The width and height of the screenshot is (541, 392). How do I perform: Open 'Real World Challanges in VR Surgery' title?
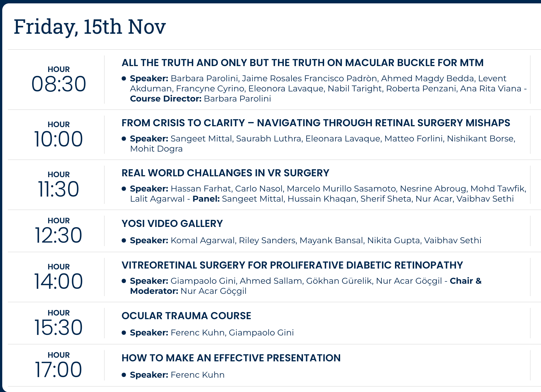point(225,173)
